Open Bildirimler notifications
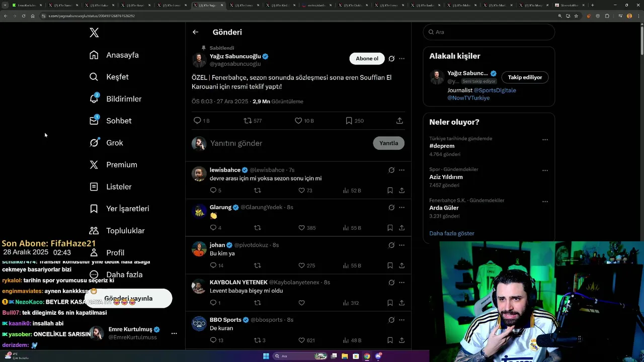The height and width of the screenshot is (362, 644). click(x=115, y=99)
